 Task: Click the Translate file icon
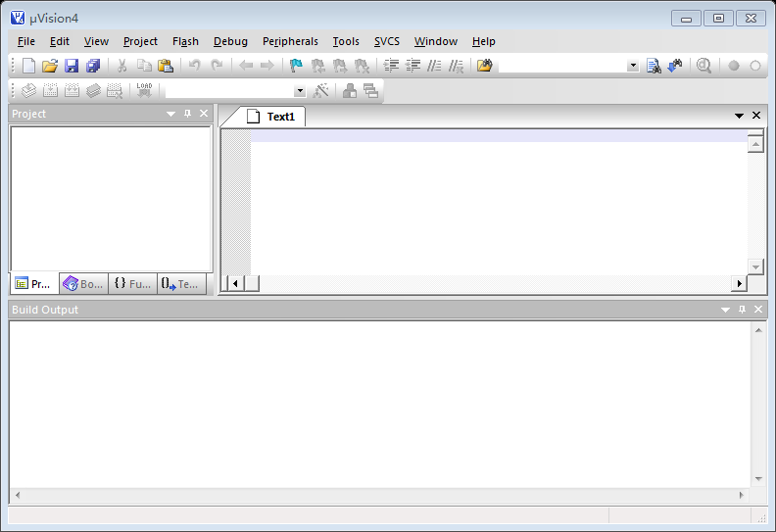click(28, 90)
